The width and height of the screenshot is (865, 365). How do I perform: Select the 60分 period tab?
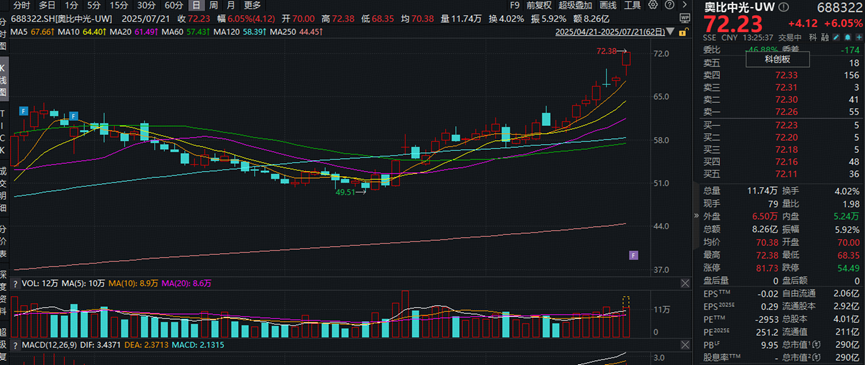pos(174,6)
